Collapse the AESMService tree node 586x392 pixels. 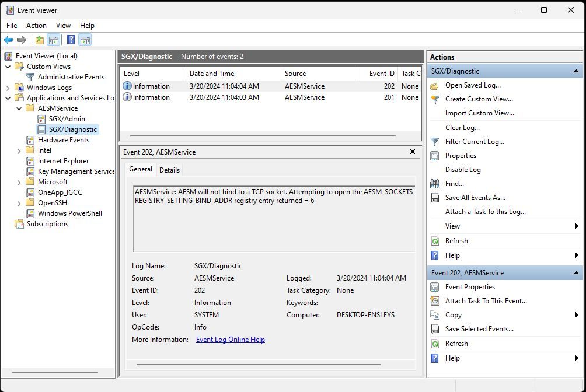(x=19, y=108)
